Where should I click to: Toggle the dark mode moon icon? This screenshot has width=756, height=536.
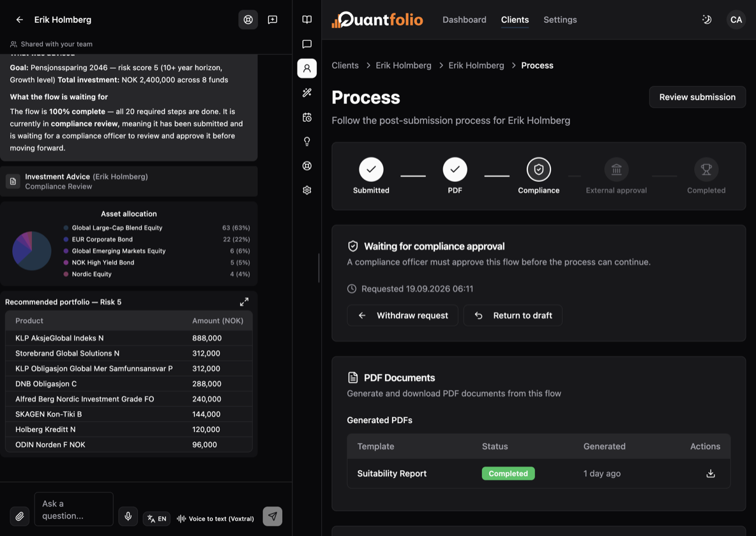tap(707, 20)
